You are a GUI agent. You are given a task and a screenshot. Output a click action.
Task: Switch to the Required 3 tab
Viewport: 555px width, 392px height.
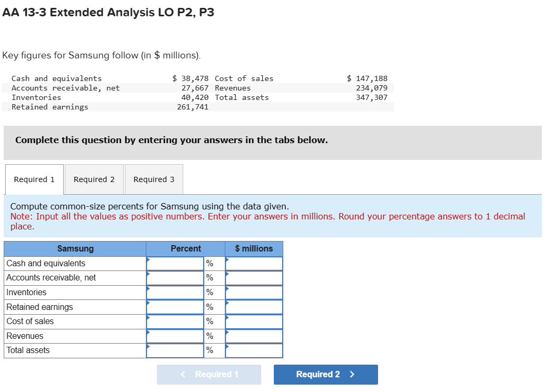[x=154, y=179]
